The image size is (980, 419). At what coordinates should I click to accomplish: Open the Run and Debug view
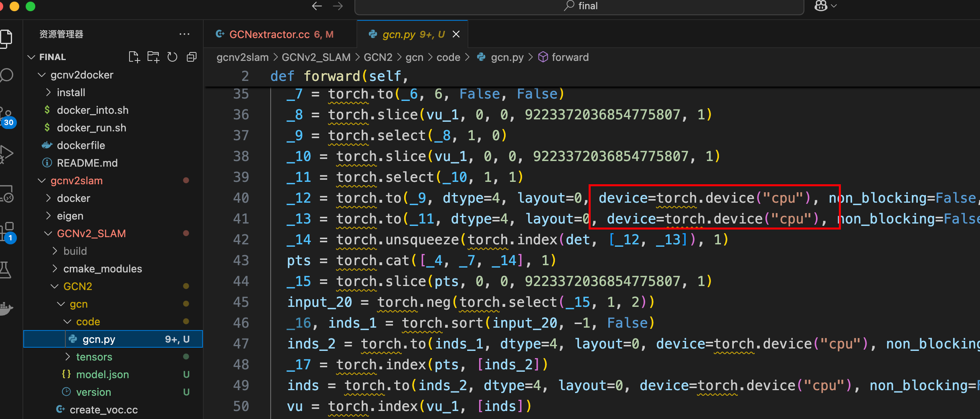[6, 154]
